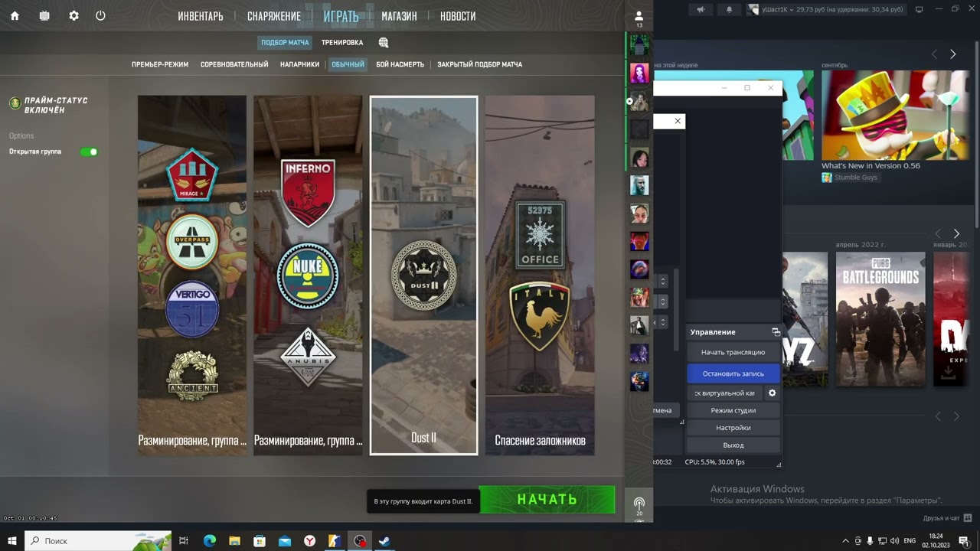The height and width of the screenshot is (551, 980).
Task: Open Steam from the taskbar
Action: [384, 541]
